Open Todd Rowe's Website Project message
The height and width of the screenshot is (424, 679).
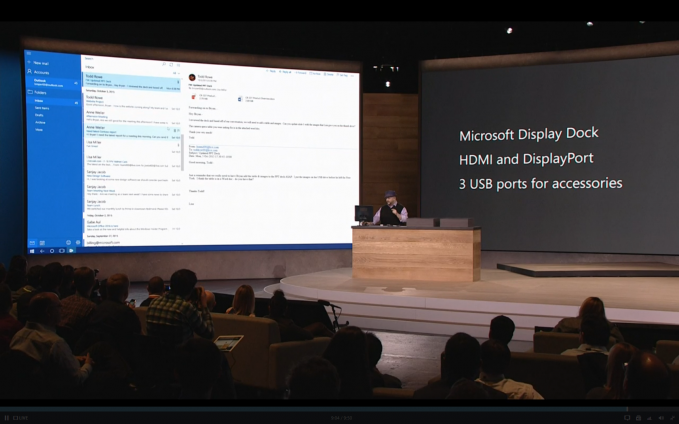(x=132, y=103)
